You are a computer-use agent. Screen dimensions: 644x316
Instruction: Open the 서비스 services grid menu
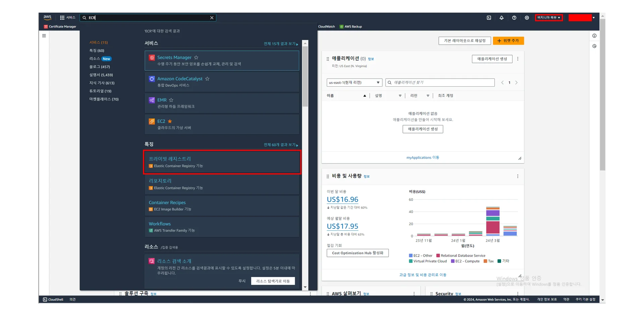tap(67, 18)
